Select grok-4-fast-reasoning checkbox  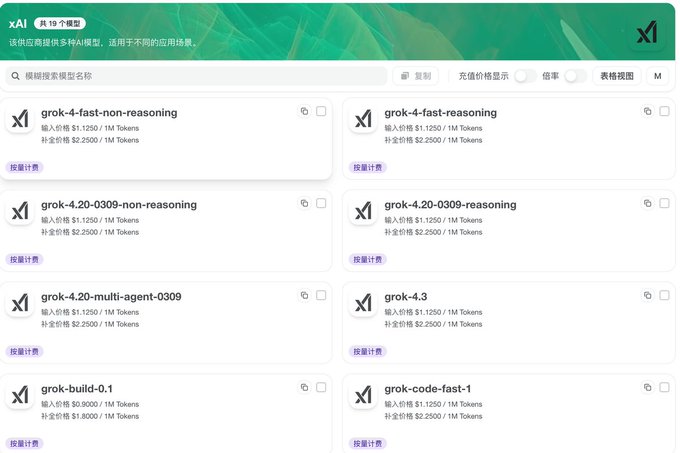click(x=664, y=111)
